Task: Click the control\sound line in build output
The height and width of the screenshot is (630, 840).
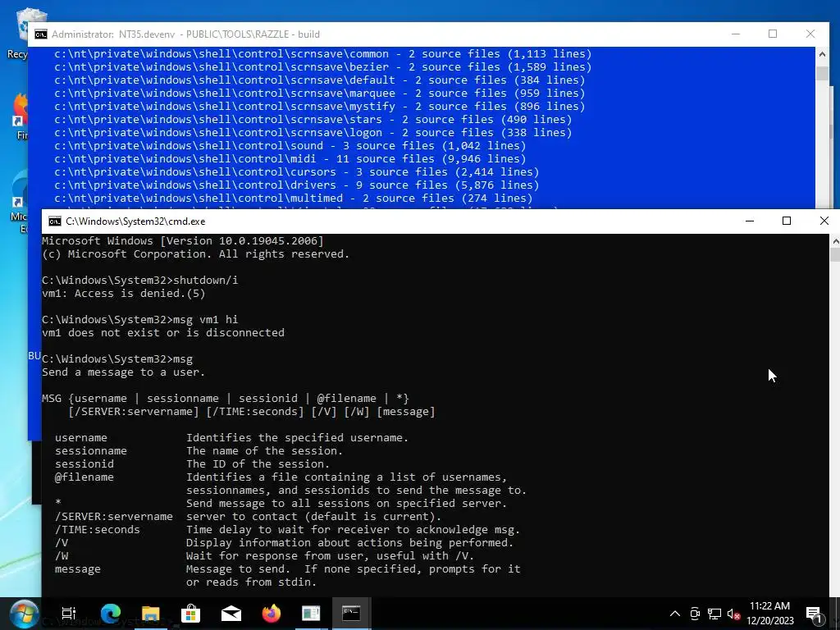Action: point(290,146)
